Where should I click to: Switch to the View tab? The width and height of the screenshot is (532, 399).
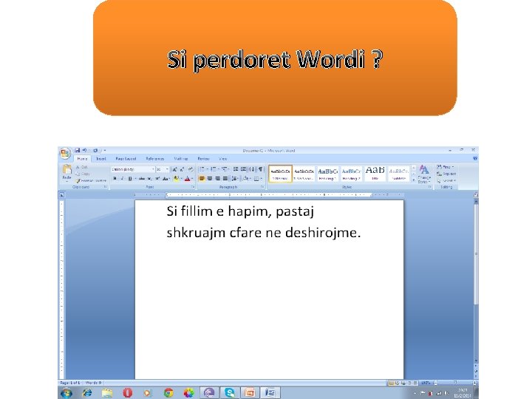[223, 158]
